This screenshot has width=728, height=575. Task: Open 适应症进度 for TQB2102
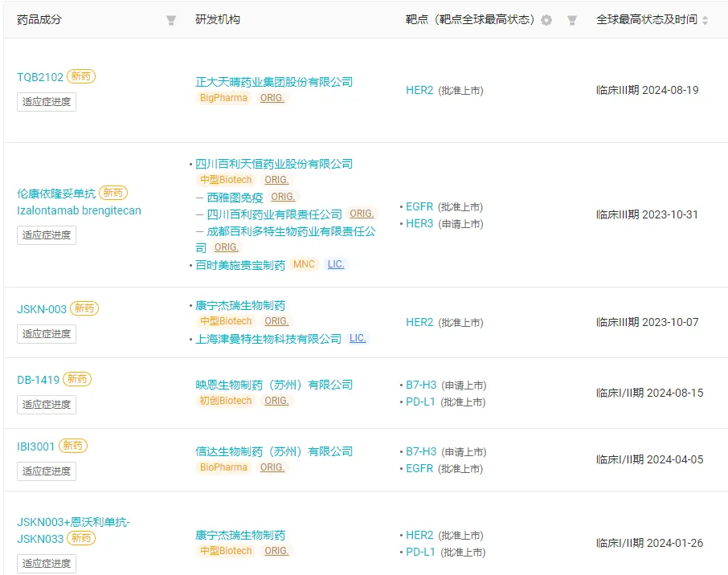coord(47,102)
